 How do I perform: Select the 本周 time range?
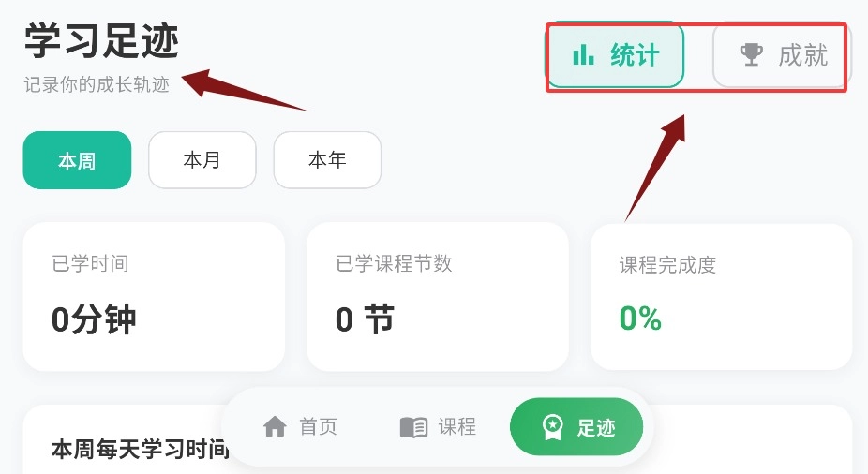click(77, 160)
